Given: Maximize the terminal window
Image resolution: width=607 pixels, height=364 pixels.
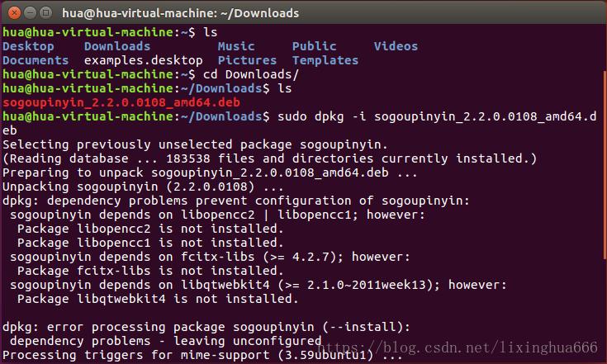Looking at the screenshot, I should pos(46,12).
